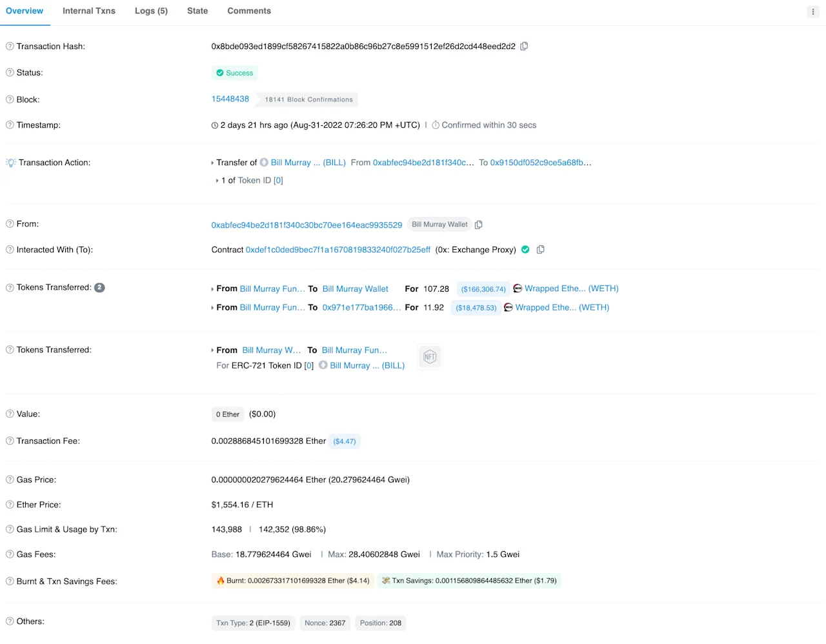Open Token ID [0] link in Transaction Action
Image resolution: width=826 pixels, height=644 pixels.
[x=278, y=181]
